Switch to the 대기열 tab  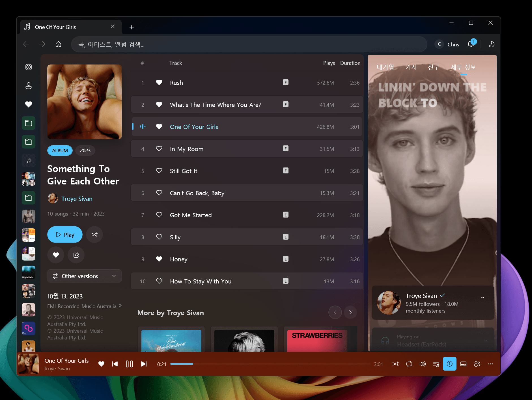(385, 67)
